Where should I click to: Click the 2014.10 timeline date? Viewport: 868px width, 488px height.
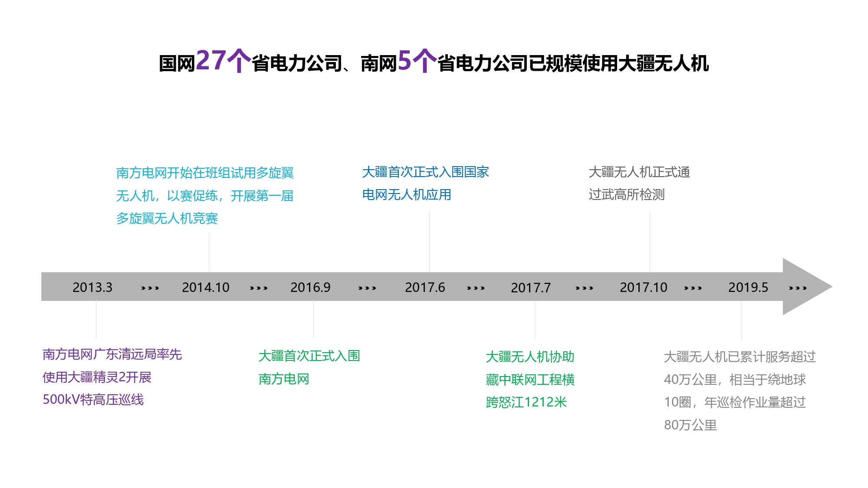pyautogui.click(x=206, y=287)
